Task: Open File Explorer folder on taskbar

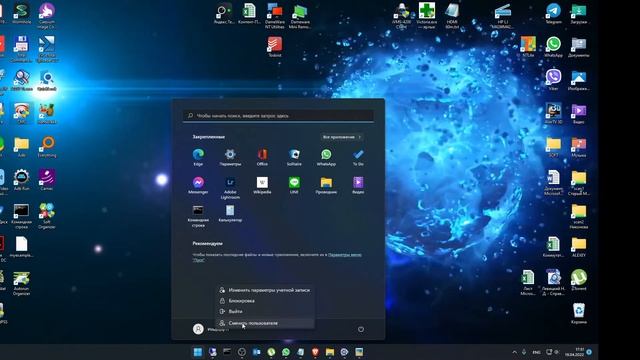Action: tap(330, 352)
